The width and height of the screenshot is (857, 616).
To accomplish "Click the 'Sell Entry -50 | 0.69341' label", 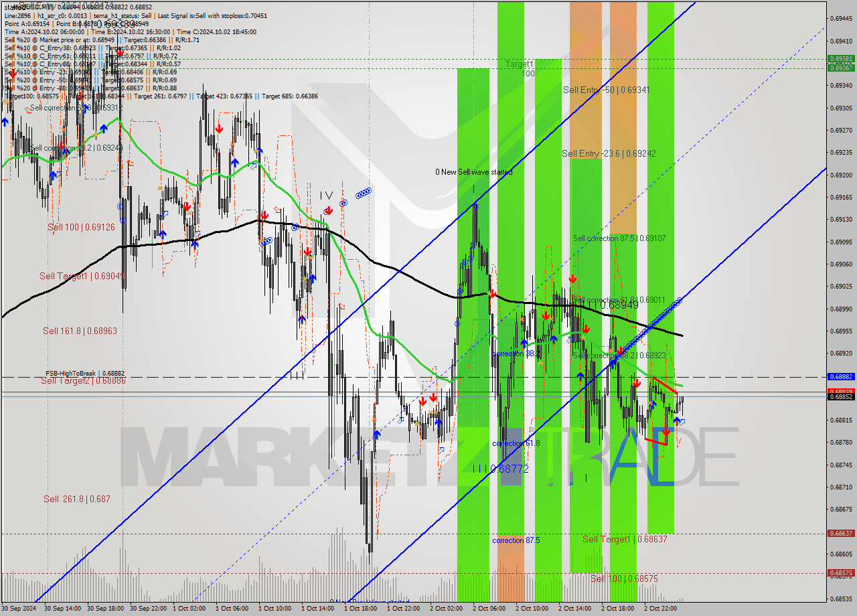I will 607,90.
